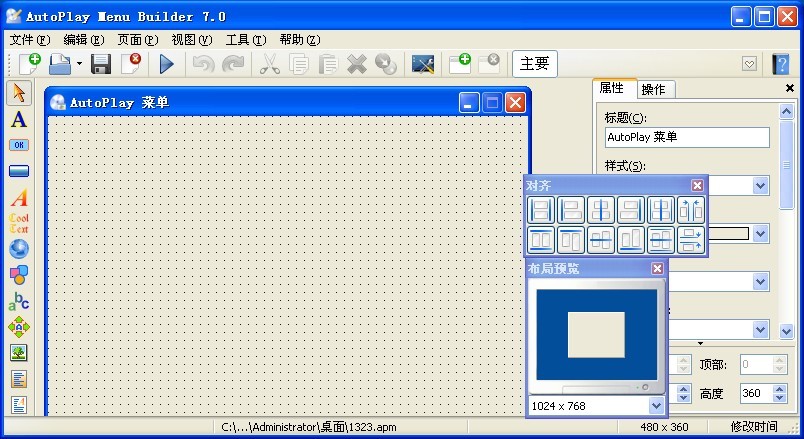This screenshot has width=804, height=439.
Task: Select the arrow pointer tool
Action: [x=19, y=93]
